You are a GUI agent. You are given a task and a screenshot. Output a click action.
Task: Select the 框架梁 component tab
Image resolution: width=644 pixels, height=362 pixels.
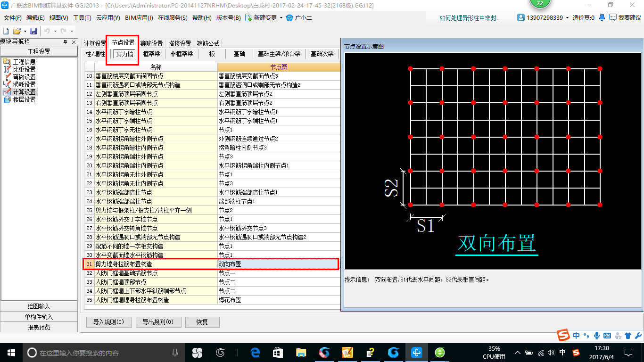(x=151, y=54)
